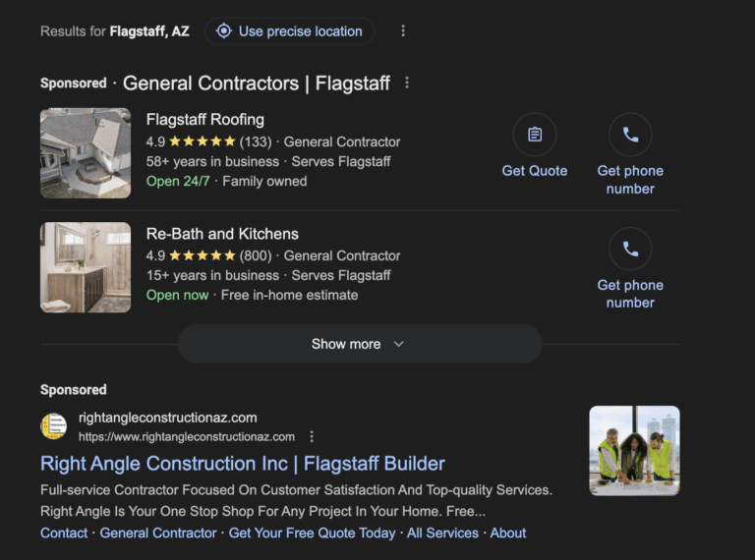Open the All Services sitelink

click(x=442, y=532)
